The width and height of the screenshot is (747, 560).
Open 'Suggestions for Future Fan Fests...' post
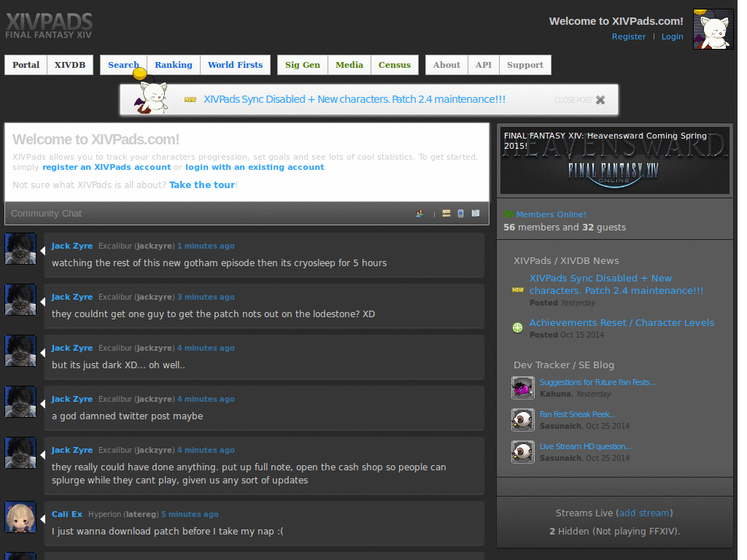pos(597,382)
